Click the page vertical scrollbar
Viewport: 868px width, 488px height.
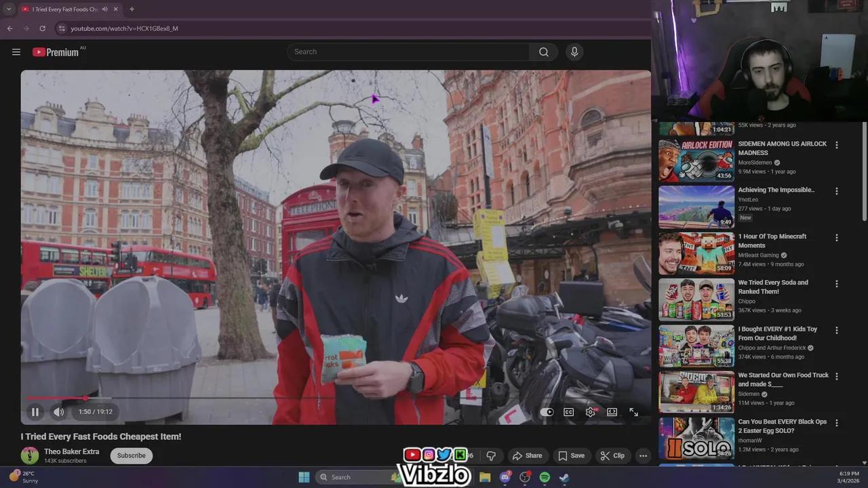864,171
